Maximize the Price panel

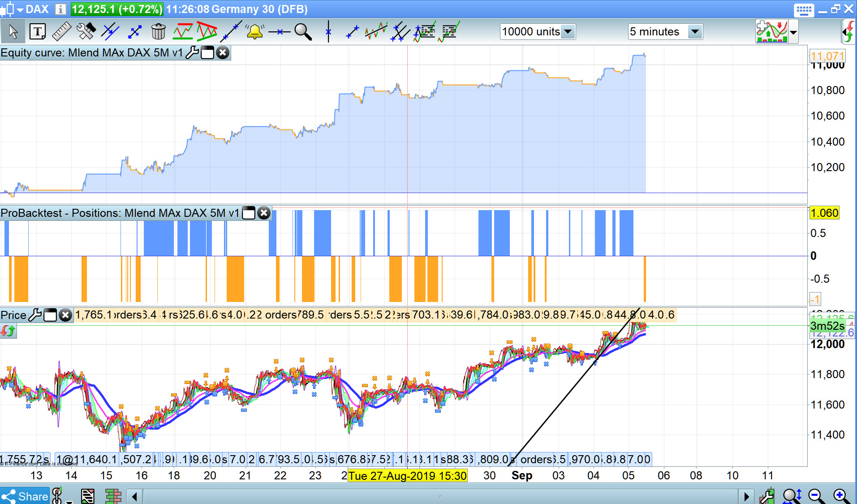point(50,315)
